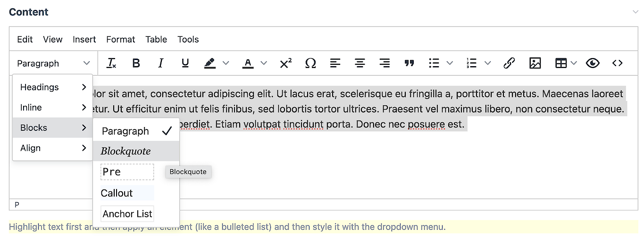The width and height of the screenshot is (644, 240).
Task: Toggle underline formatting
Action: [x=185, y=63]
